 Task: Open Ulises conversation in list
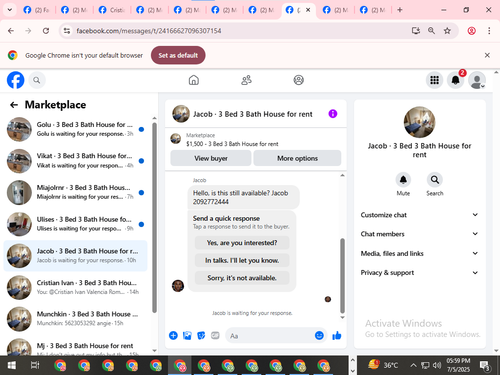pos(75,224)
